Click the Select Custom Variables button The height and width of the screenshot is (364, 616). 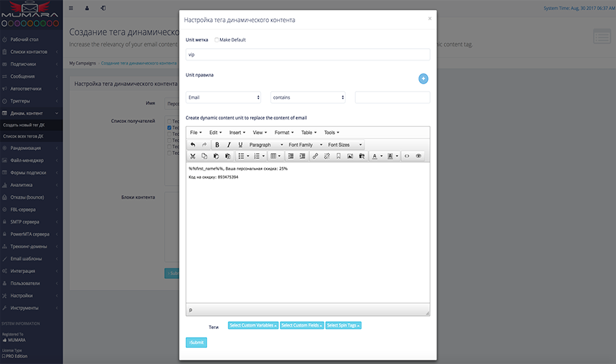tap(252, 325)
